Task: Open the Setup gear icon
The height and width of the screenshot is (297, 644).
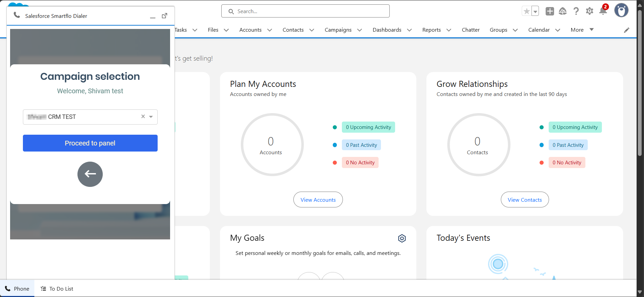Action: tap(589, 11)
